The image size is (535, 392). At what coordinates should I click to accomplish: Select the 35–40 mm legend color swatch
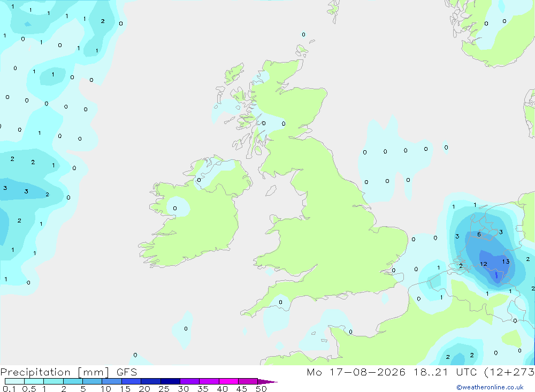click(x=209, y=381)
